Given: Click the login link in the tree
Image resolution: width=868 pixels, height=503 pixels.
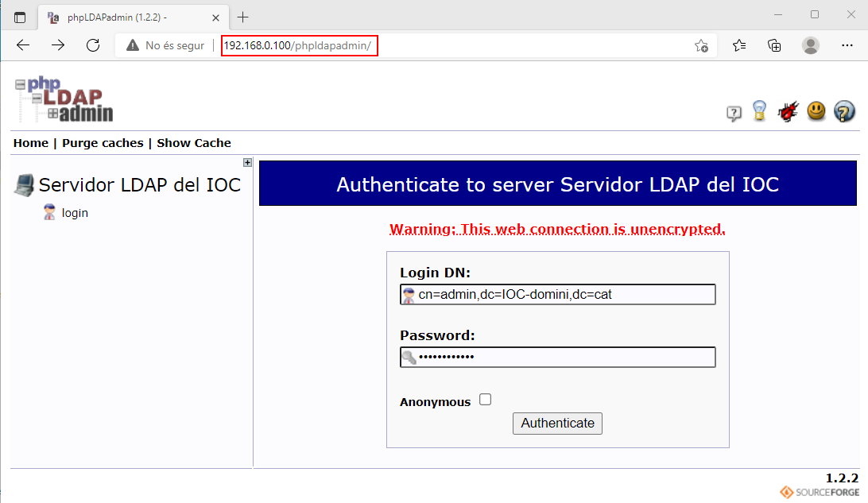Looking at the screenshot, I should click(x=75, y=213).
